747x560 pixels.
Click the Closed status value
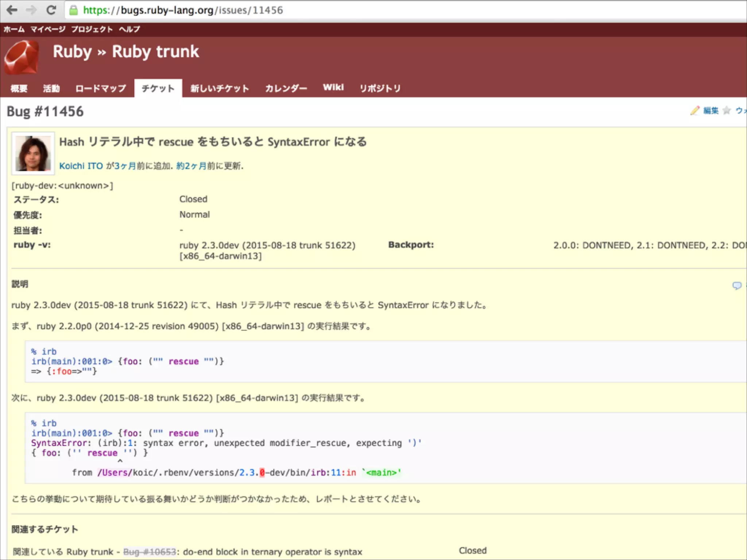click(x=193, y=199)
